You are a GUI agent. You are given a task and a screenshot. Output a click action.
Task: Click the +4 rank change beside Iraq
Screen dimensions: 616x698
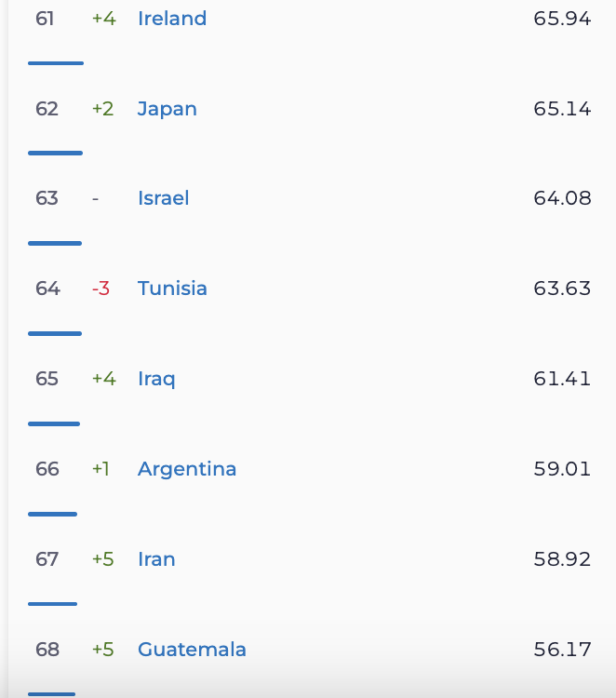coord(103,379)
